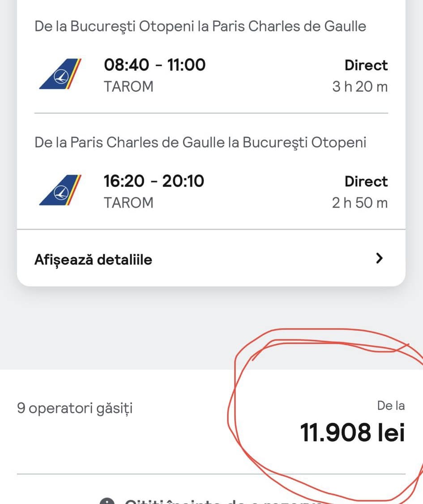Click the return flight's Direct label
Viewport: 423px width, 504px height.
(366, 181)
